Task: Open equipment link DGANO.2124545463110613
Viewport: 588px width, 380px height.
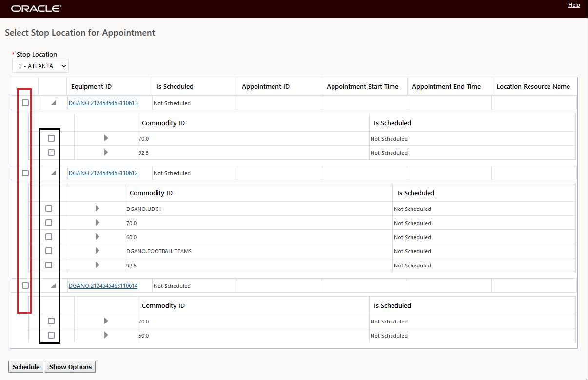Action: click(x=103, y=103)
